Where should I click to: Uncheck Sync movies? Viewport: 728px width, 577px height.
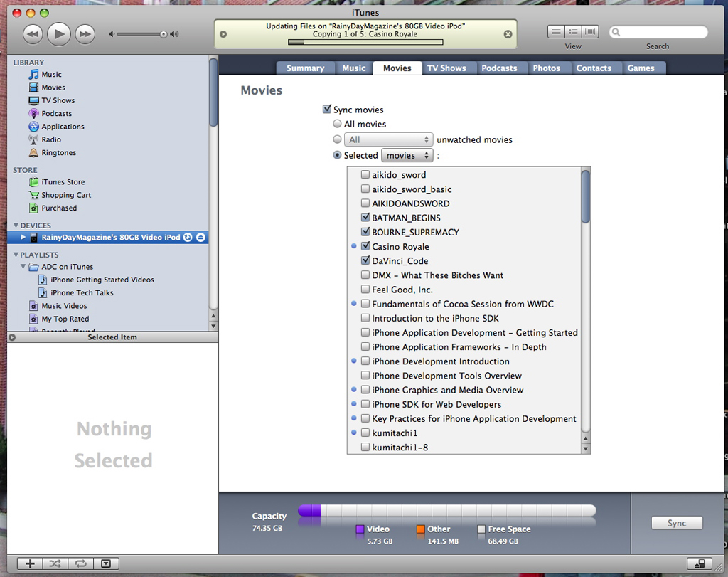(x=327, y=109)
